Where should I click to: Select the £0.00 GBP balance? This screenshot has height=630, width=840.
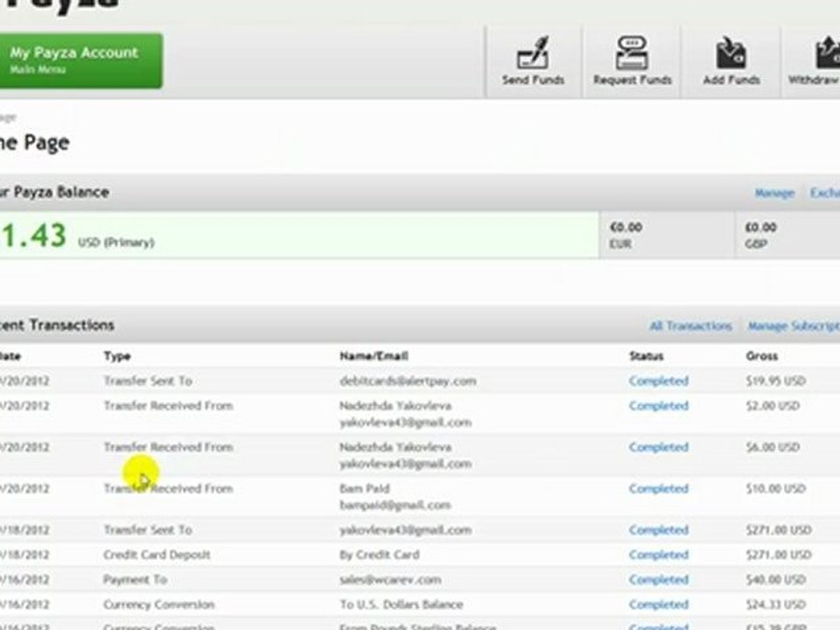click(x=787, y=234)
